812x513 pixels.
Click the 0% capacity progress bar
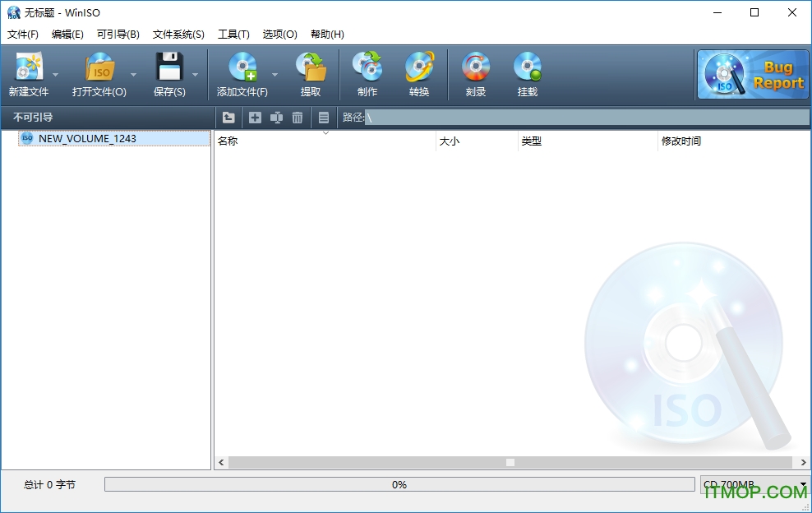click(x=399, y=484)
